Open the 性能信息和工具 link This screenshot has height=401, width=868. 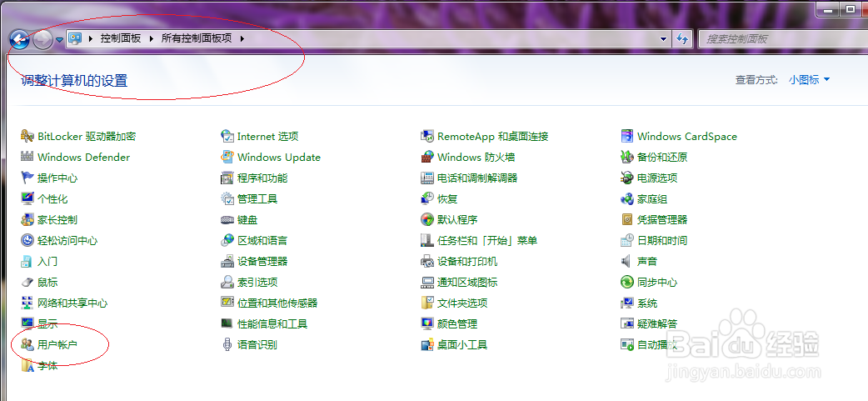272,324
